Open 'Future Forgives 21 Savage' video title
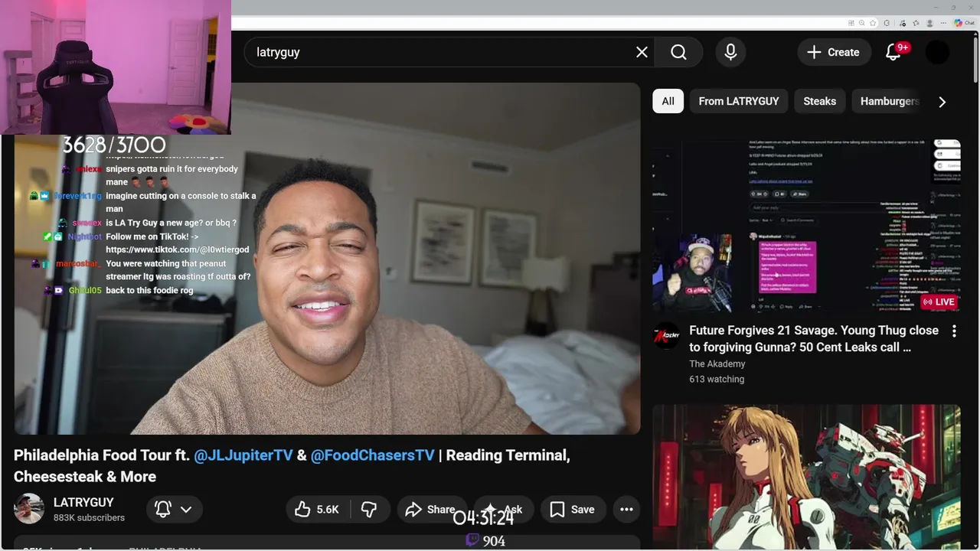 (x=814, y=338)
